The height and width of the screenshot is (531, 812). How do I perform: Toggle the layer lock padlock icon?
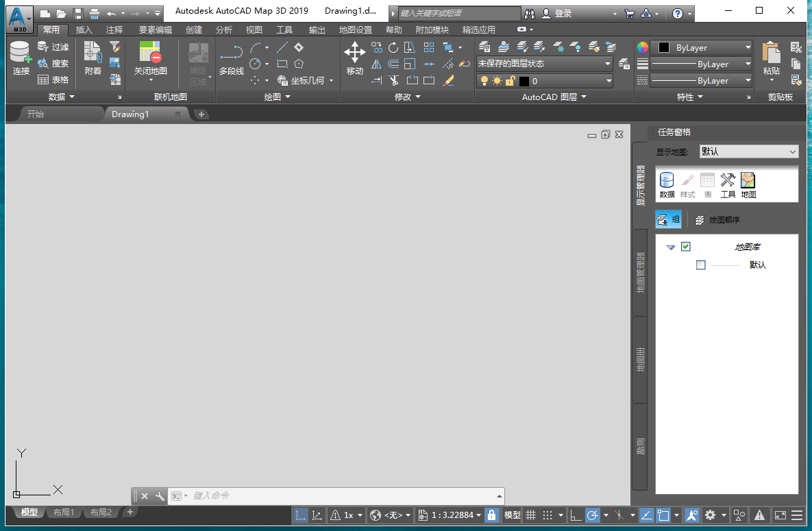coord(509,80)
